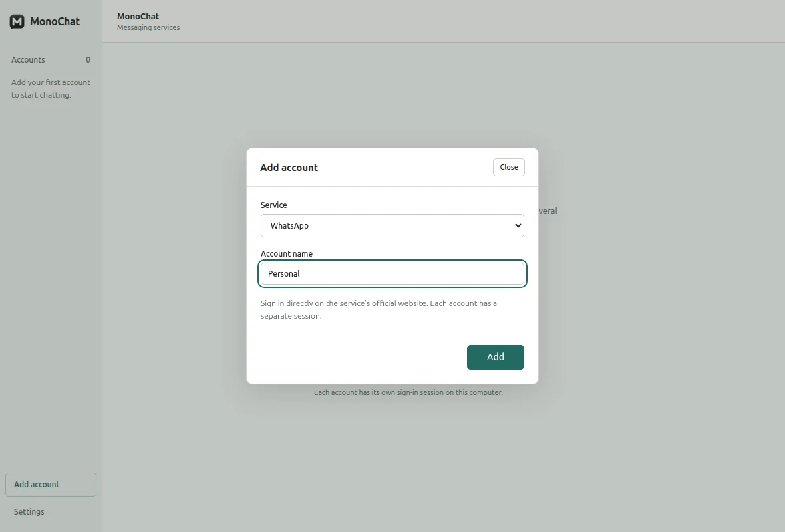Click the Account name label
The height and width of the screenshot is (532, 785).
pos(286,254)
